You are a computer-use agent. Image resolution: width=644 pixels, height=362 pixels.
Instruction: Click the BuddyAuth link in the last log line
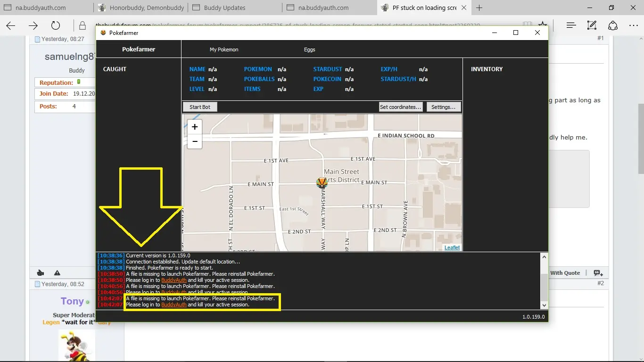click(x=174, y=305)
